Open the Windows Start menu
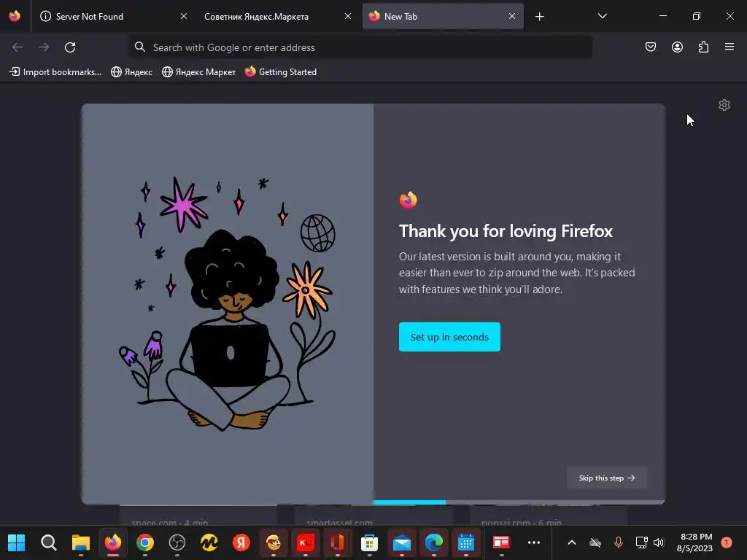 pos(17,542)
